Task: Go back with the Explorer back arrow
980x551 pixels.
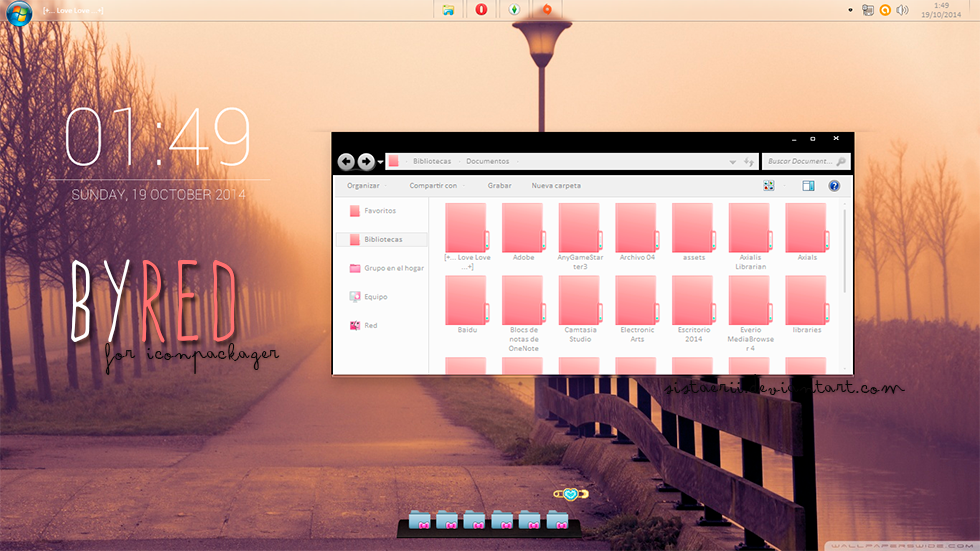Action: click(x=346, y=162)
